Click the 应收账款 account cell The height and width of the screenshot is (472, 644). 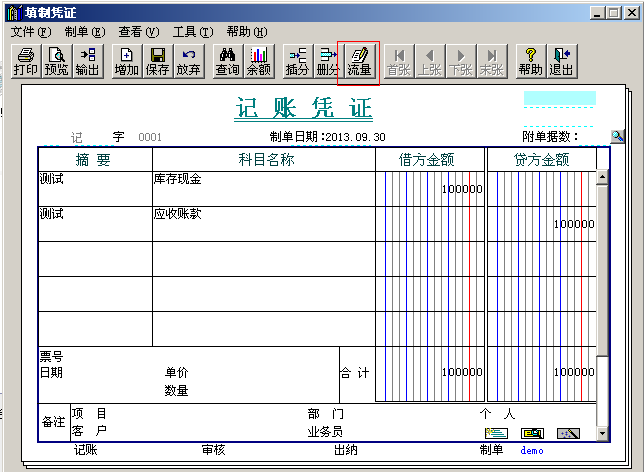[x=263, y=223]
